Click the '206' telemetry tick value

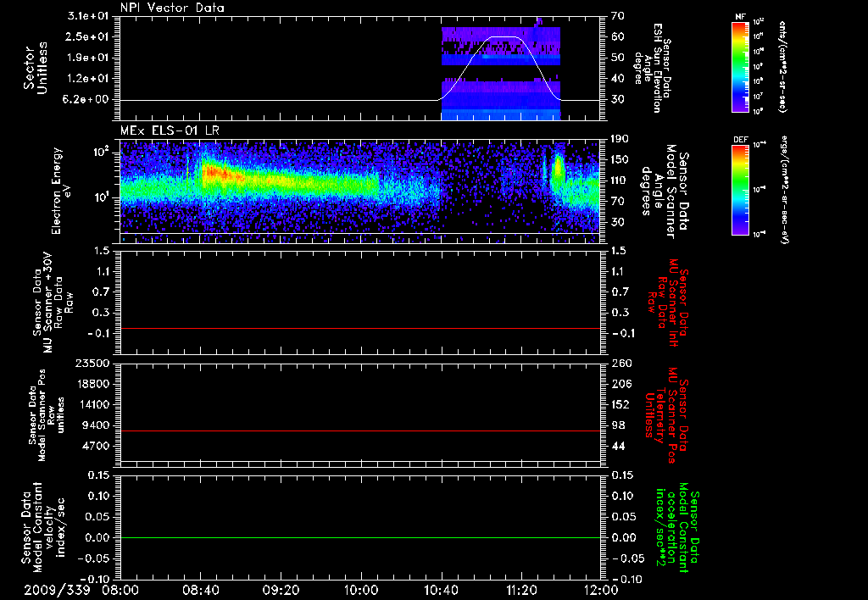pyautogui.click(x=621, y=384)
